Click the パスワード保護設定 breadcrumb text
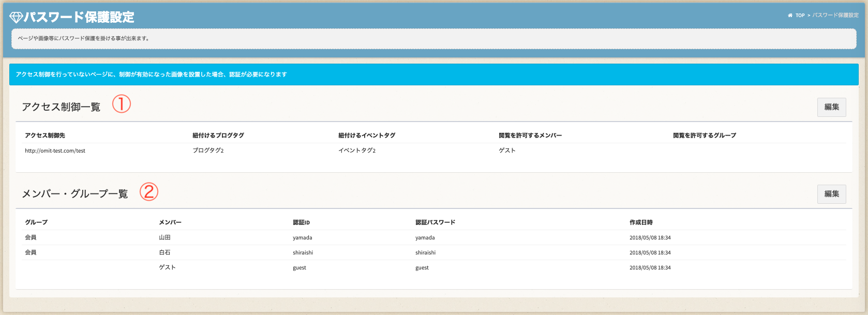Screen dimensions: 868x315 pos(835,16)
